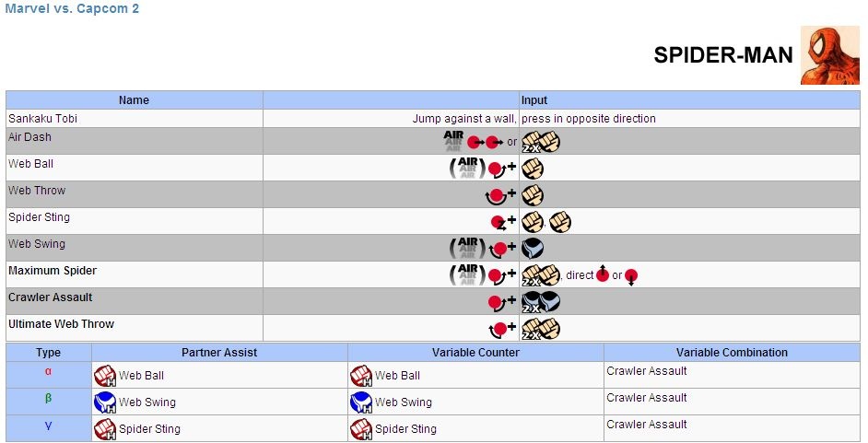Click the Web Swing icon under Partner Assist

(105, 402)
